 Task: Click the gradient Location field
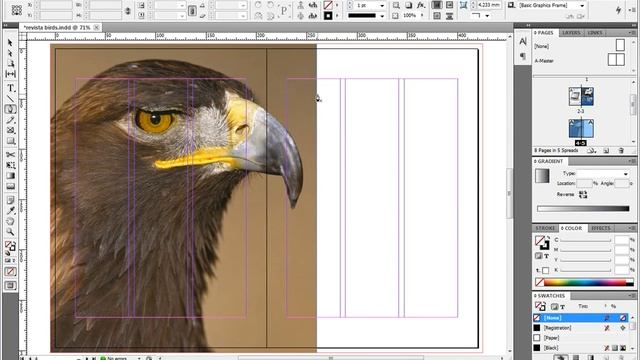point(584,184)
